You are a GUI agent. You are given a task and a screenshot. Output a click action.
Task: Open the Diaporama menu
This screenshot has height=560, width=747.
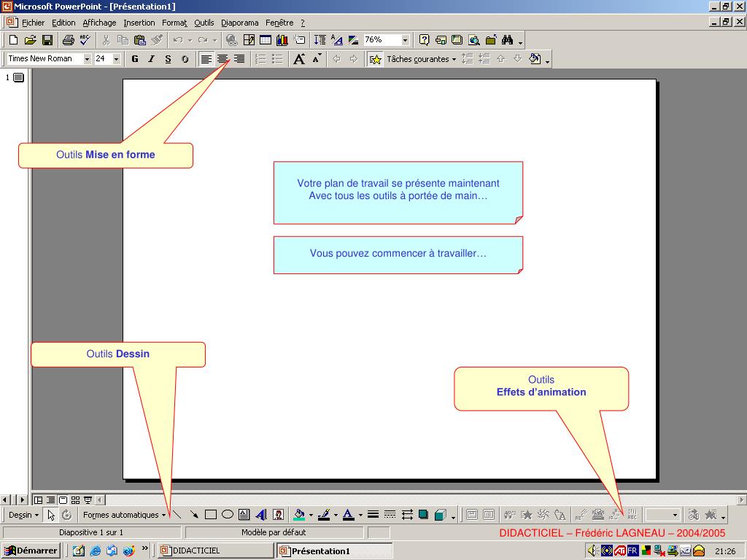pos(239,23)
